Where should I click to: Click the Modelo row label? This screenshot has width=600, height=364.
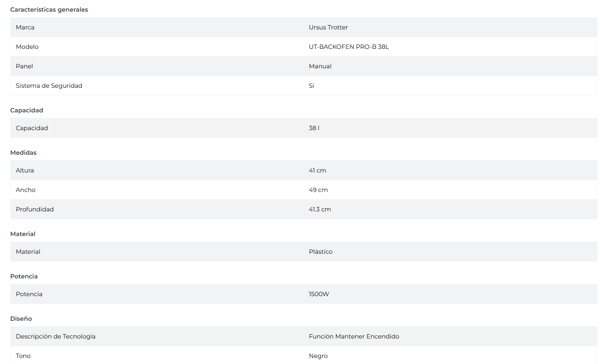click(27, 47)
